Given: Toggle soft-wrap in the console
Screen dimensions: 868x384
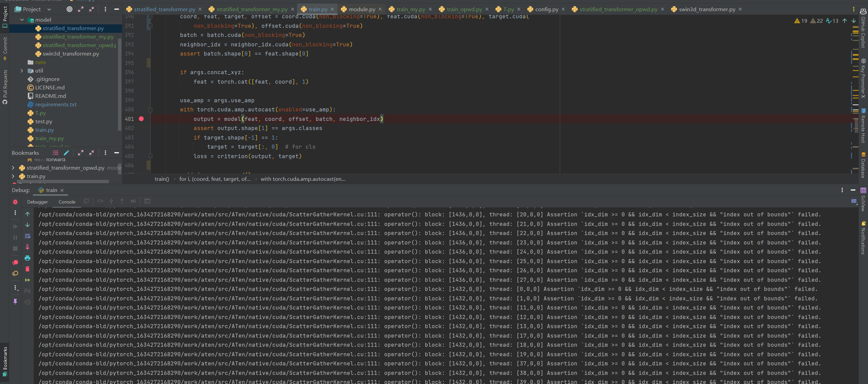Looking at the screenshot, I should (x=27, y=236).
